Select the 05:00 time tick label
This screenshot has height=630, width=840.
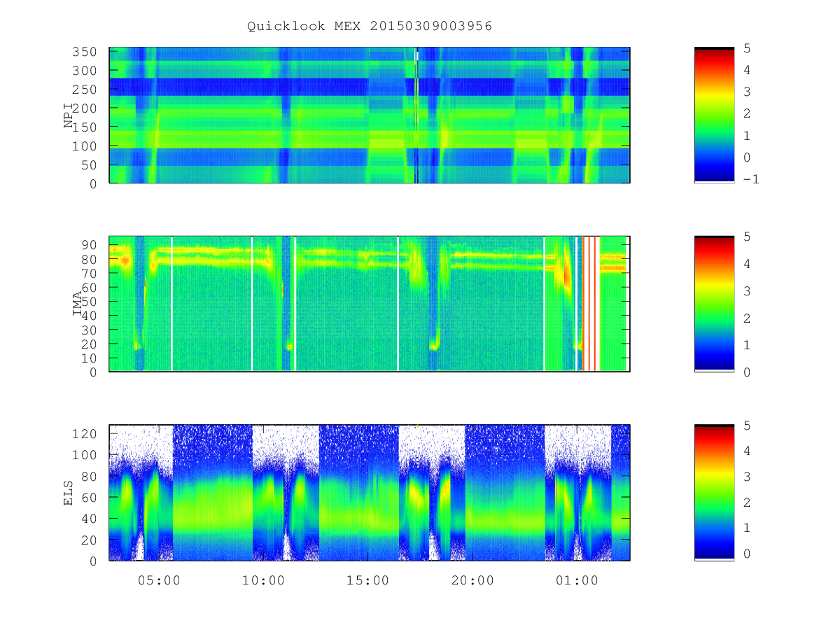[158, 580]
